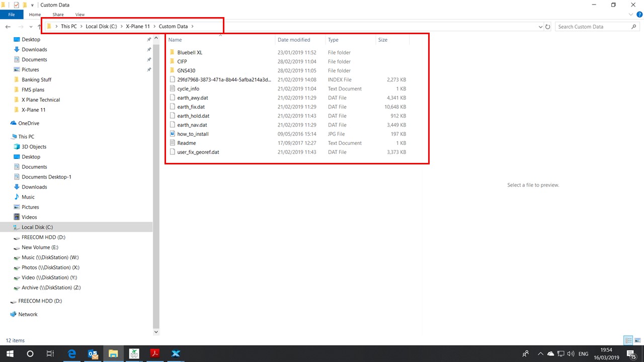Open Music under This PC
644x362 pixels.
pos(28,197)
